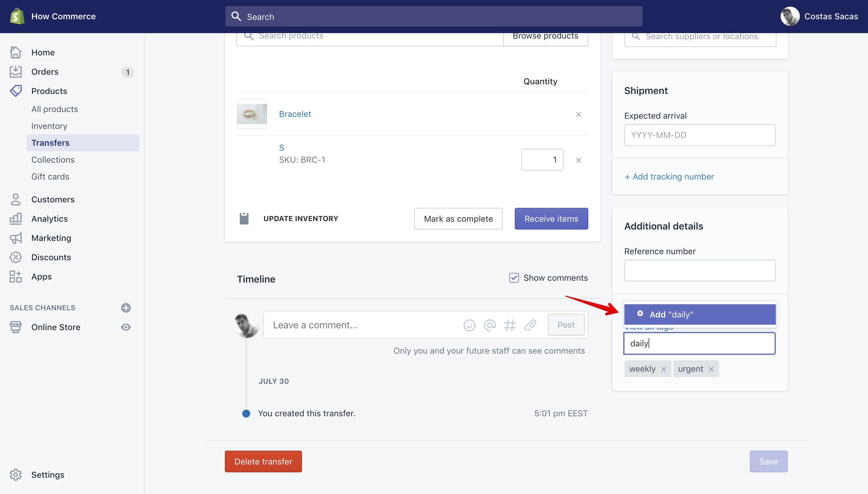Click the Online Store storefront icon
Screen dimensions: 868x494
pos(16,327)
